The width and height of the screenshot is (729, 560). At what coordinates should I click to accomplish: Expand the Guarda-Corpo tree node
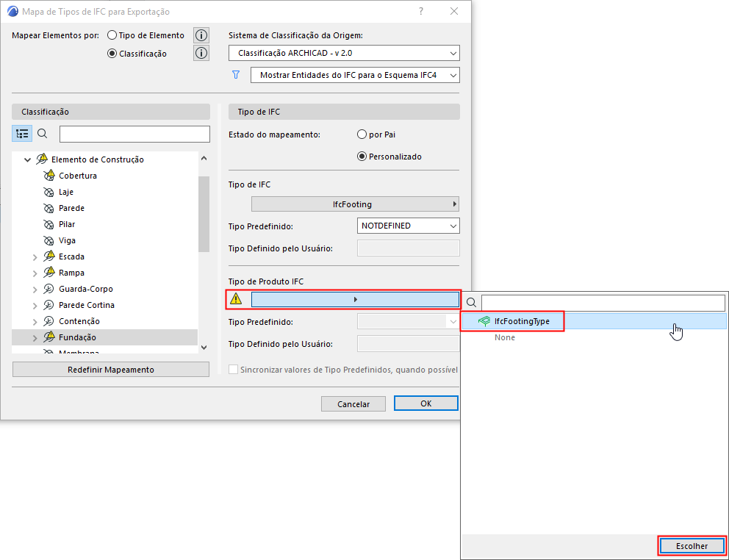35,290
